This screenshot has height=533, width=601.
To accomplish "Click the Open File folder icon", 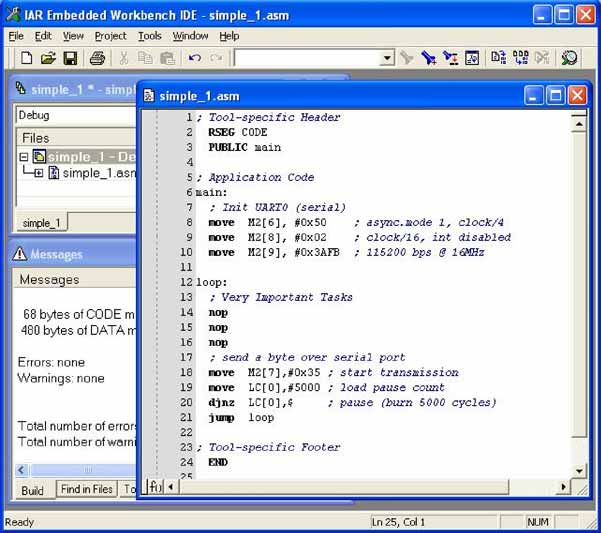I will pos(48,59).
